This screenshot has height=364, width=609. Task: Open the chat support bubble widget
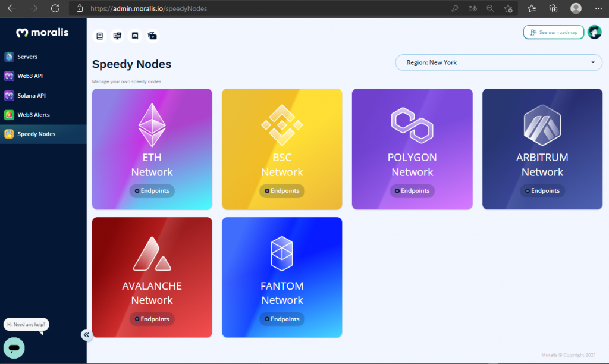[x=14, y=347]
